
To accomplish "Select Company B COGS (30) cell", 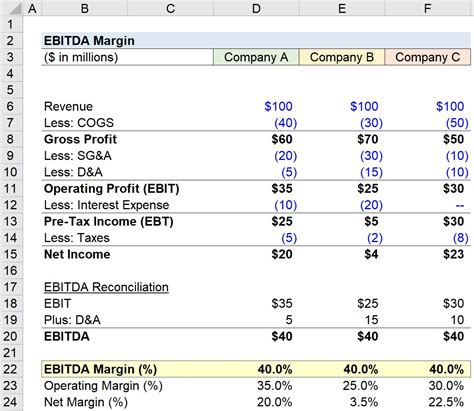I will tap(342, 123).
